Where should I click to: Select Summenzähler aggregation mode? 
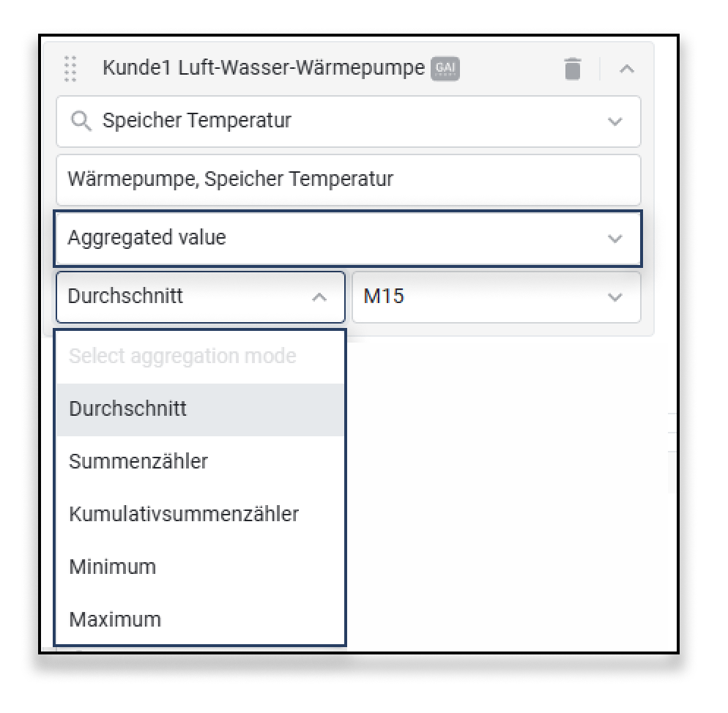pyautogui.click(x=138, y=461)
